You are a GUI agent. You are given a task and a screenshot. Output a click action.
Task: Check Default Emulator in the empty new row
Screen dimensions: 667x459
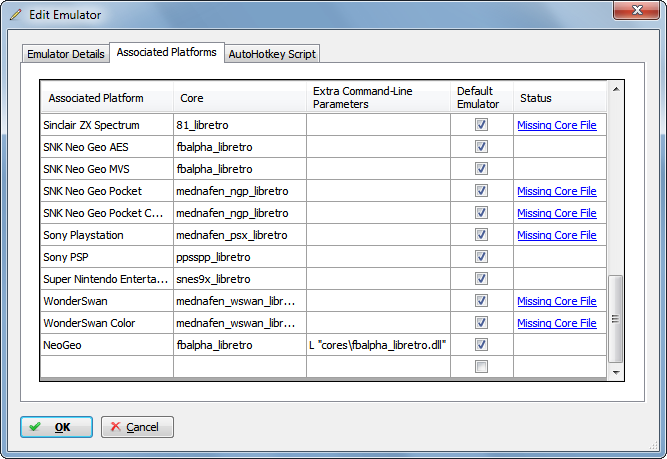pyautogui.click(x=481, y=367)
